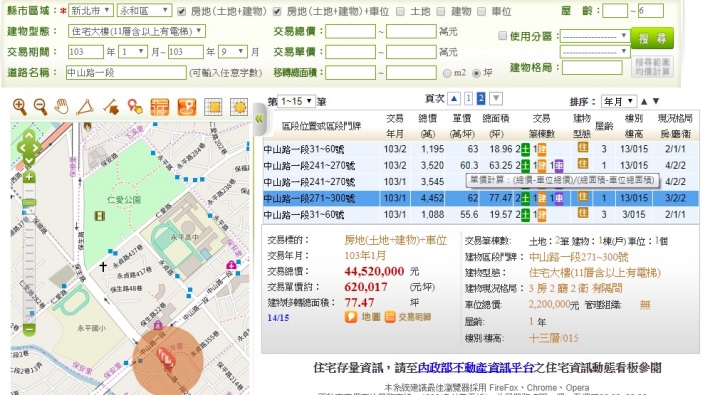Select the zoom out magnifier tool
The width and height of the screenshot is (720, 395).
(40, 107)
